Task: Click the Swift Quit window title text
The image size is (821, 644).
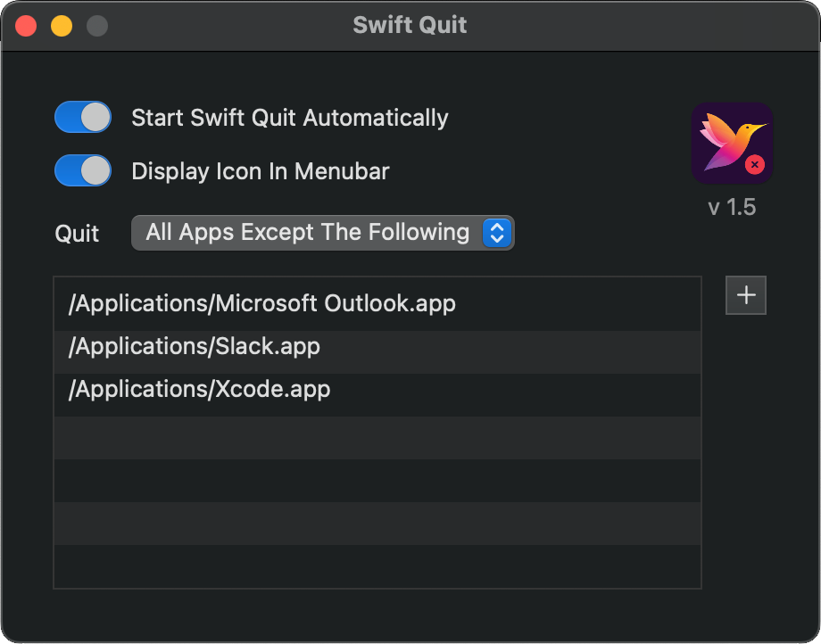Action: 410,25
